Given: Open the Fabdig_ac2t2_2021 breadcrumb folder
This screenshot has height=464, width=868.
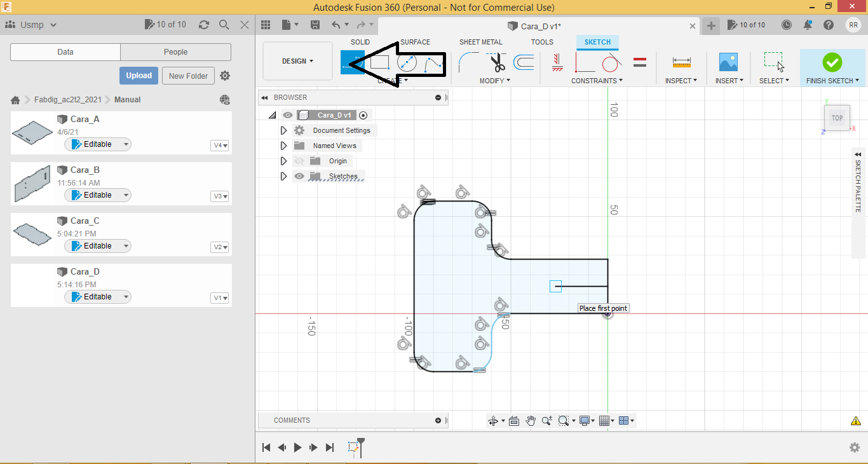Looking at the screenshot, I should pyautogui.click(x=67, y=100).
